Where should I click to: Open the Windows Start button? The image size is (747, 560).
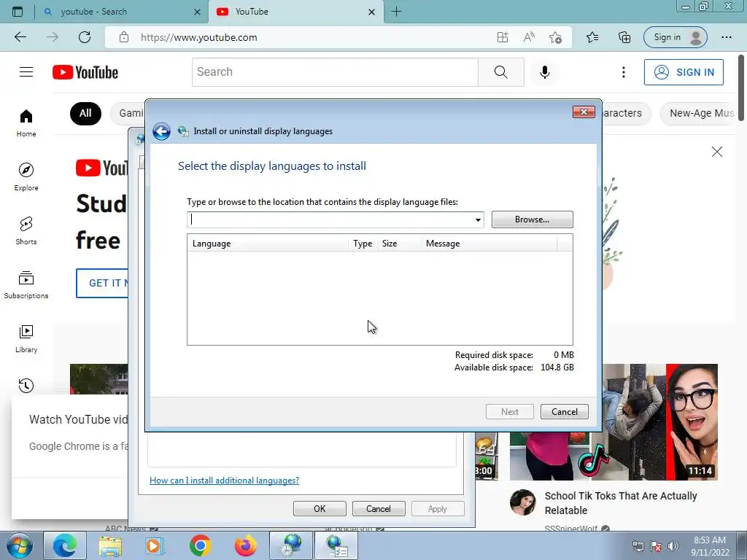pos(20,545)
